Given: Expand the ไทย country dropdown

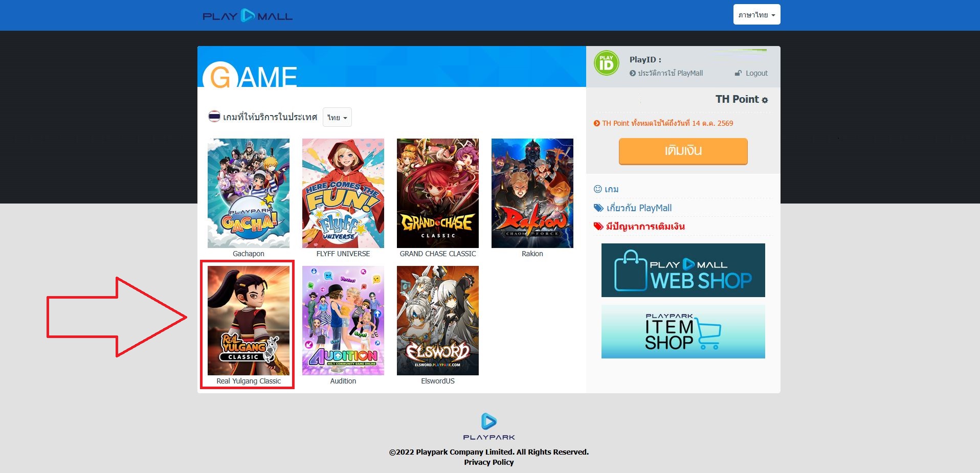Looking at the screenshot, I should tap(337, 118).
